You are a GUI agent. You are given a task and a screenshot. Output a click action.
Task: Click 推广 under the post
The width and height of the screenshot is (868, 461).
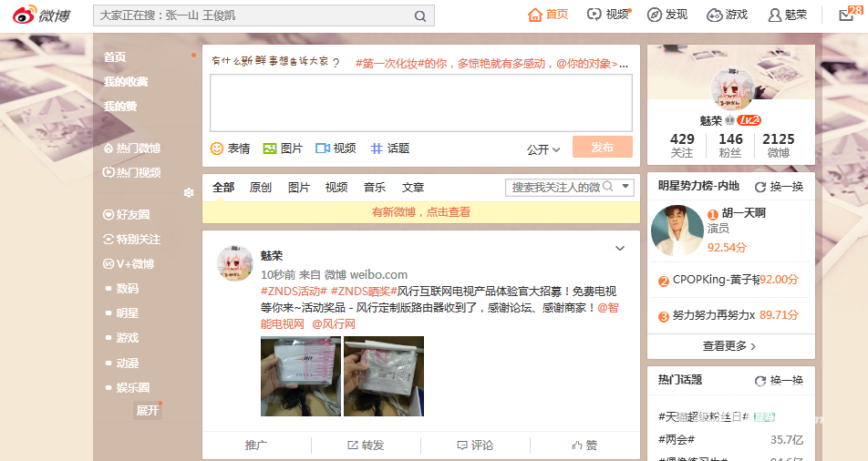click(x=256, y=445)
